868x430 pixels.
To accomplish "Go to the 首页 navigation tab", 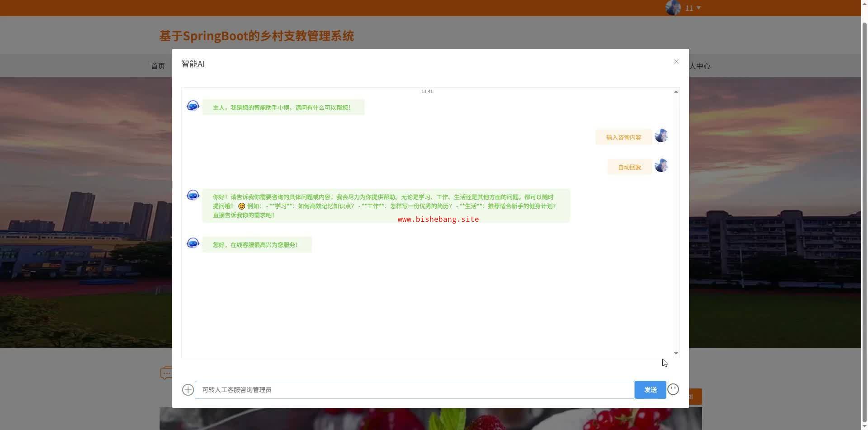I will 158,66.
